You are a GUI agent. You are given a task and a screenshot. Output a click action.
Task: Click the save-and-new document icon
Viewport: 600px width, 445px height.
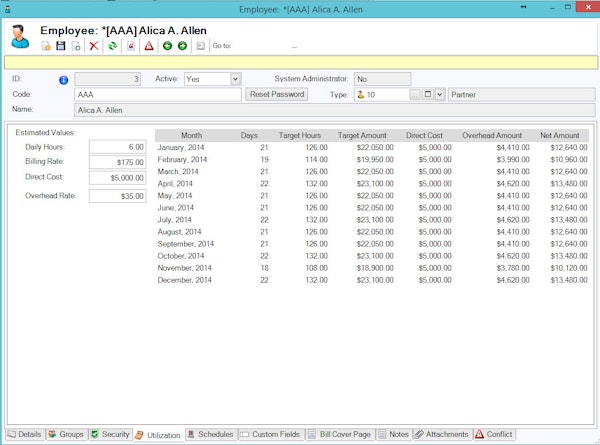coord(76,46)
